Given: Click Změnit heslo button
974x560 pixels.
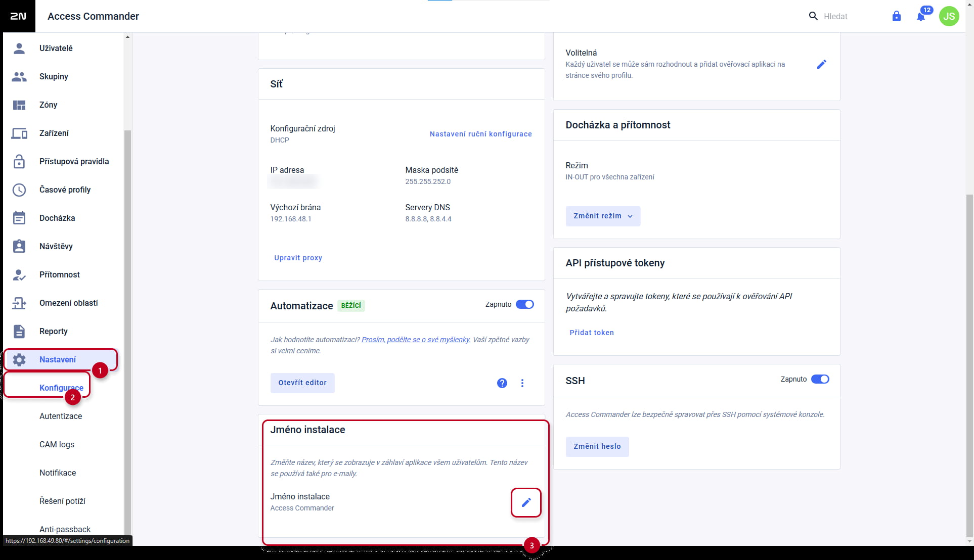Looking at the screenshot, I should click(x=597, y=446).
